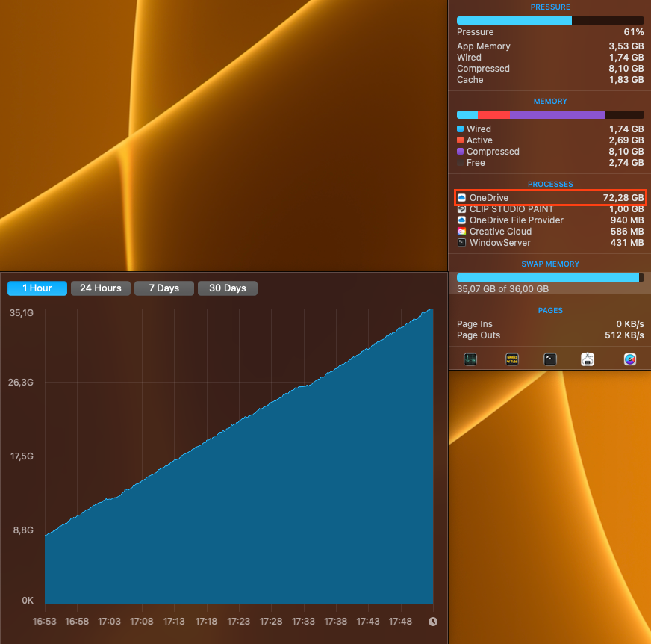Image resolution: width=651 pixels, height=644 pixels.
Task: Show the 7 Days history graph
Action: click(x=164, y=288)
